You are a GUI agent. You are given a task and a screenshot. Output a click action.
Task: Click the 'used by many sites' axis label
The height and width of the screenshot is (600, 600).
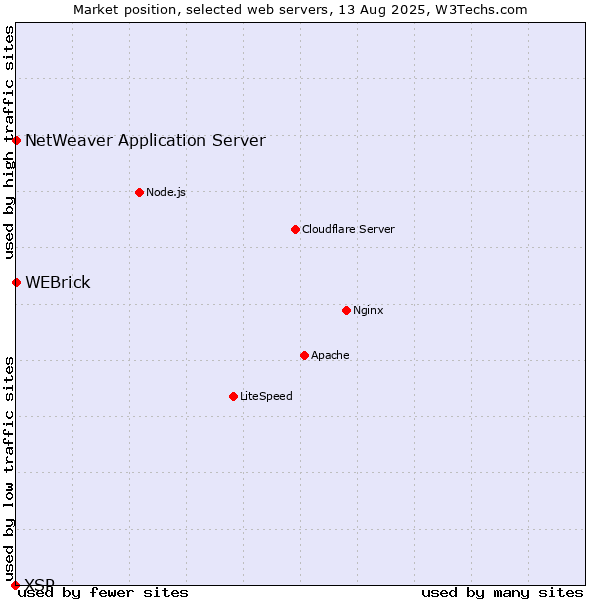[502, 593]
